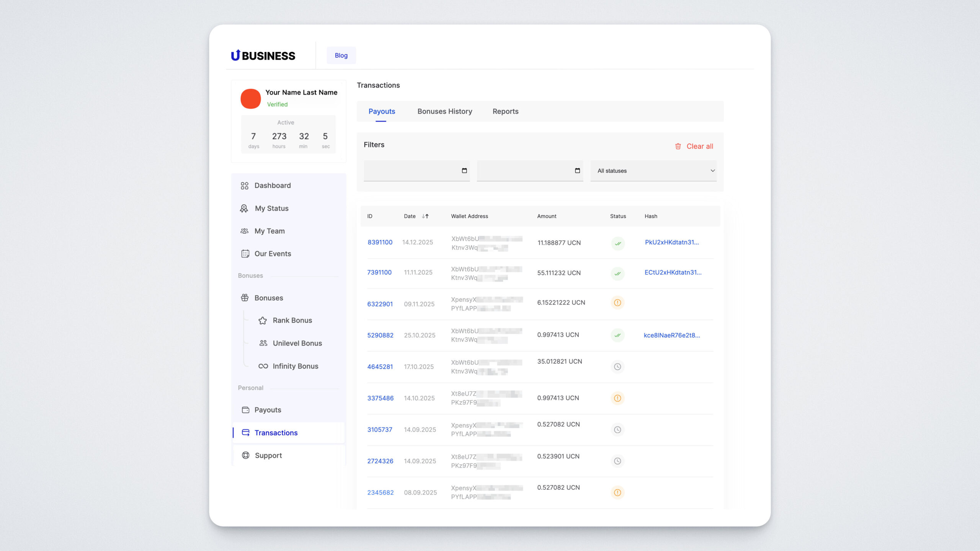The width and height of the screenshot is (980, 551).
Task: Click the Infinity Bonus loop icon
Action: (x=263, y=366)
